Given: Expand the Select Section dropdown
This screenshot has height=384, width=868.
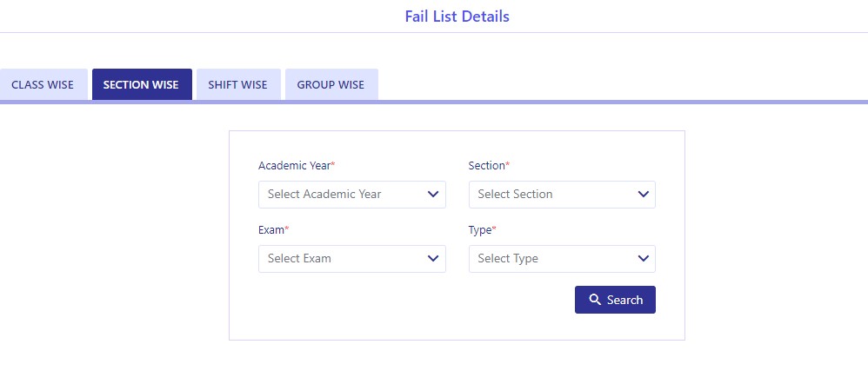Looking at the screenshot, I should click(x=561, y=195).
